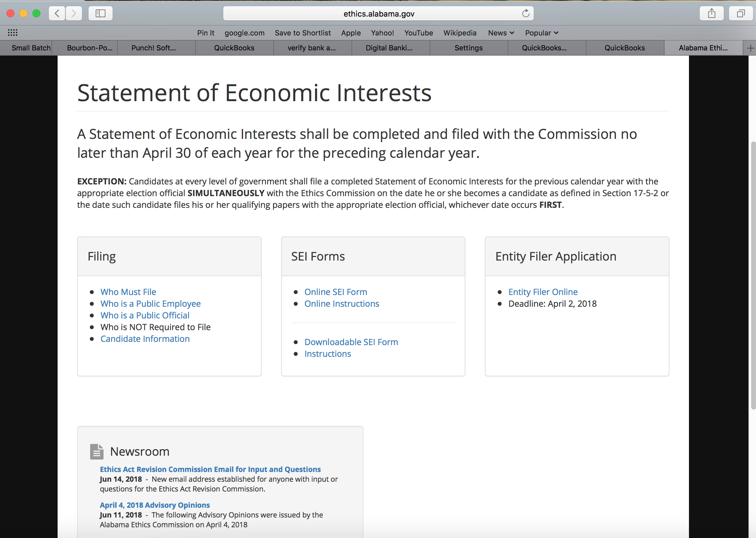Open the Wikipedia bookmark
756x538 pixels.
(460, 33)
